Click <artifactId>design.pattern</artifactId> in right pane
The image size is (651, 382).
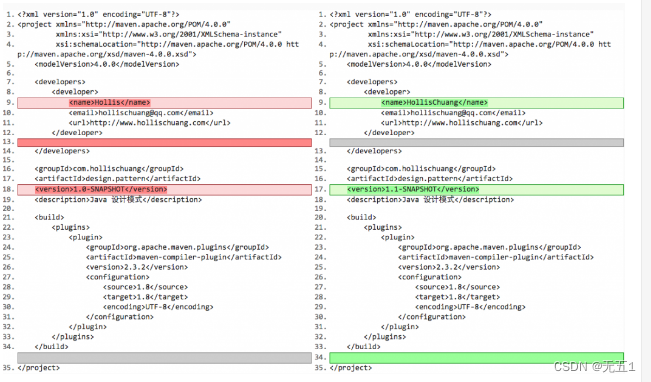430,179
